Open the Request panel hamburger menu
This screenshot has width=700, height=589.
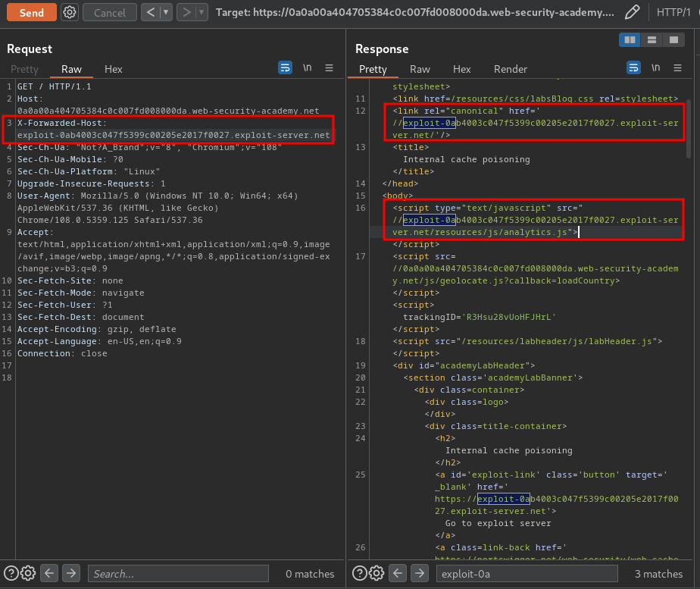pyautogui.click(x=329, y=68)
